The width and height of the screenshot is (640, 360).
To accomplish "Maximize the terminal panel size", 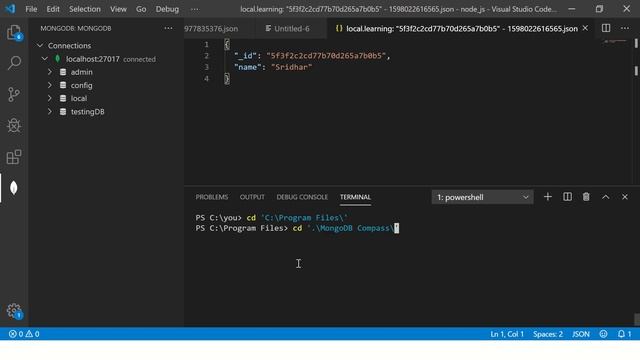I will [606, 197].
